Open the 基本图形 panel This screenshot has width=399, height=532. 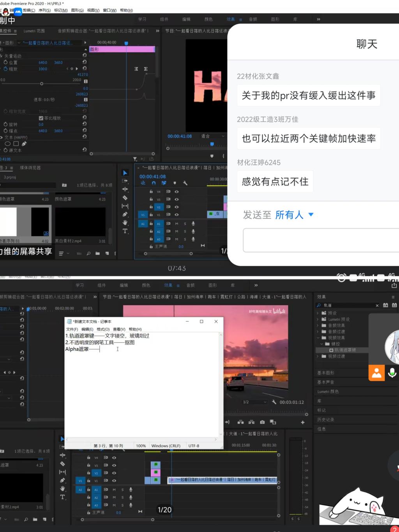(x=326, y=373)
